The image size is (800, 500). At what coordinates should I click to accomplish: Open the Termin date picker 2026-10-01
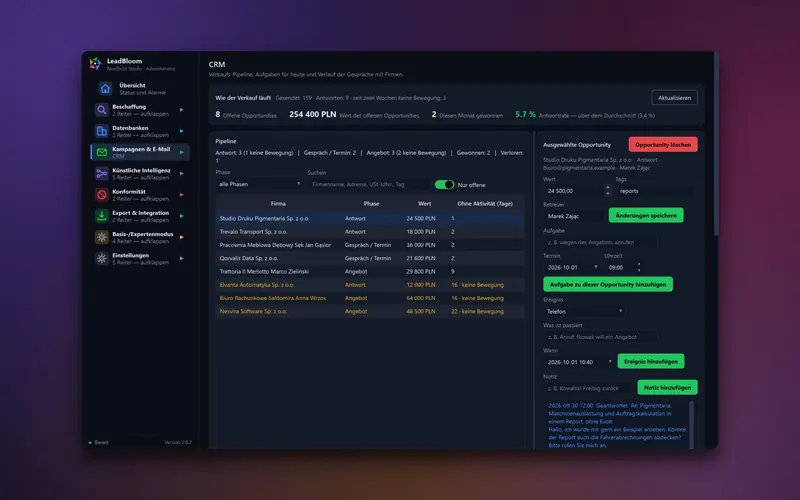click(x=571, y=267)
